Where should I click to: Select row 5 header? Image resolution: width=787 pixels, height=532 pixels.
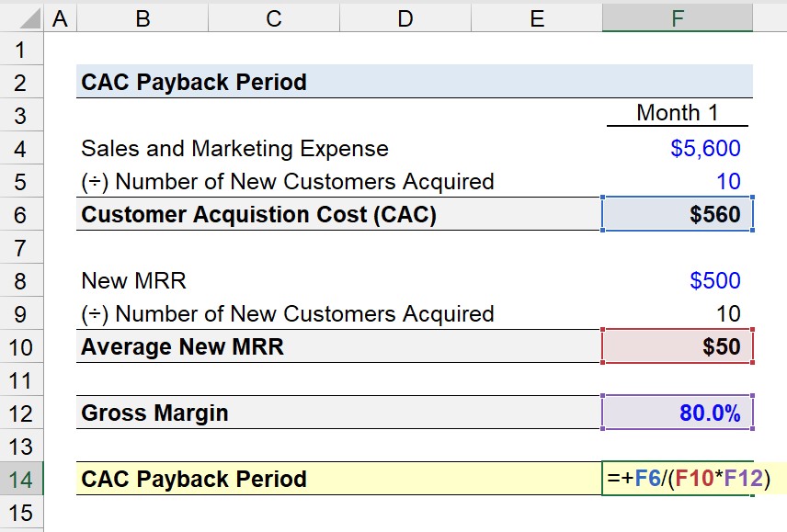(x=21, y=182)
